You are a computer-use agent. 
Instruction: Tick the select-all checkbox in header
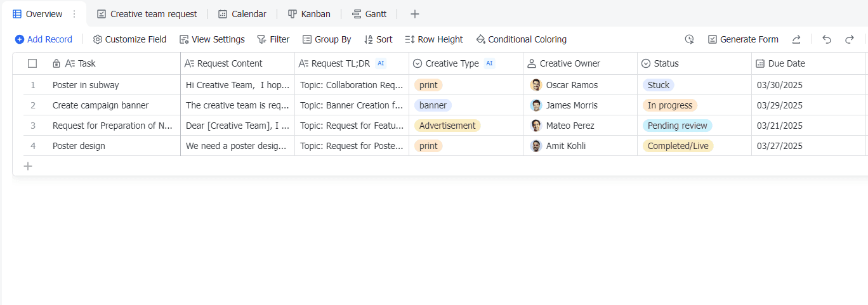pos(32,63)
